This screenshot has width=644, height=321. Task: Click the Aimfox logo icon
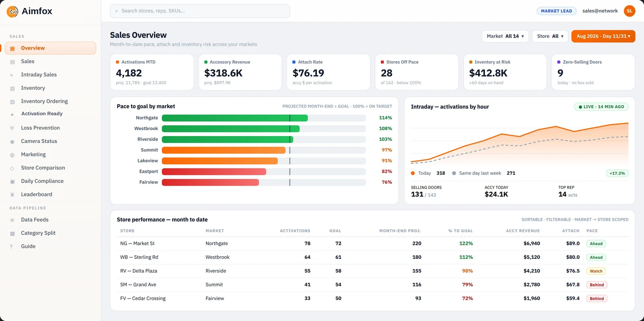coord(12,11)
